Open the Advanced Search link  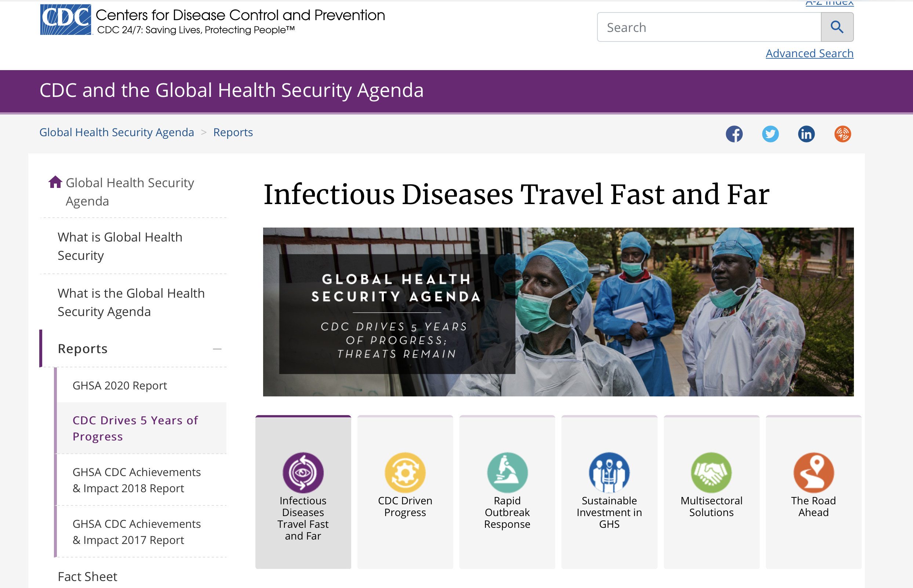click(810, 54)
